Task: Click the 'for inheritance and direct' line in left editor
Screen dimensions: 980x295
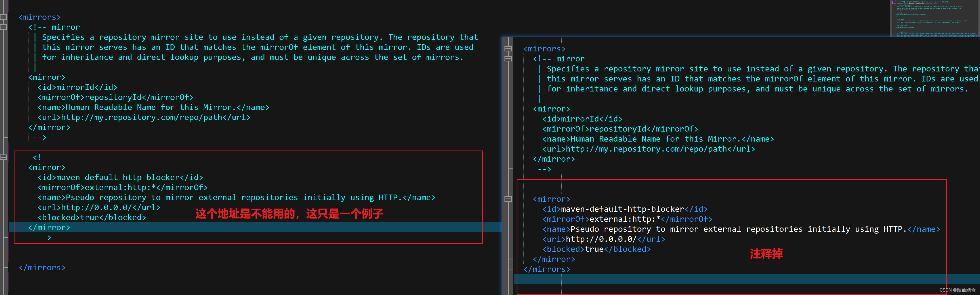Action: [253, 57]
